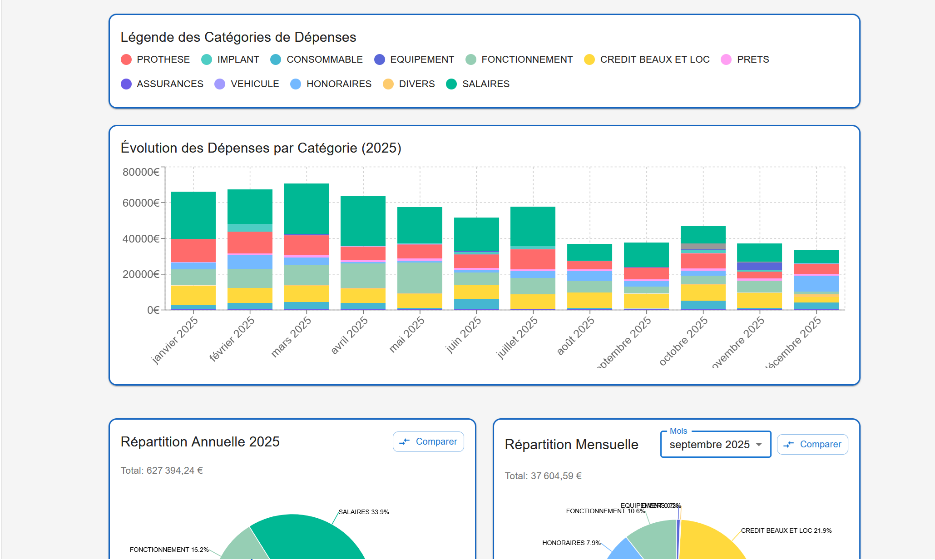The width and height of the screenshot is (935, 560).
Task: Click the EQUIPEMENT legend color dot
Action: (x=380, y=59)
